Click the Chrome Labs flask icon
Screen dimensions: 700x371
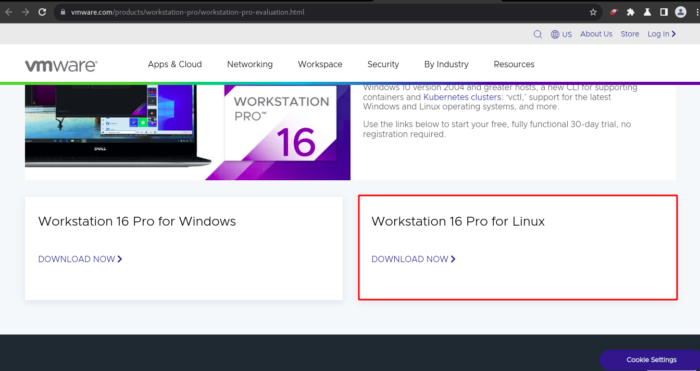click(647, 12)
